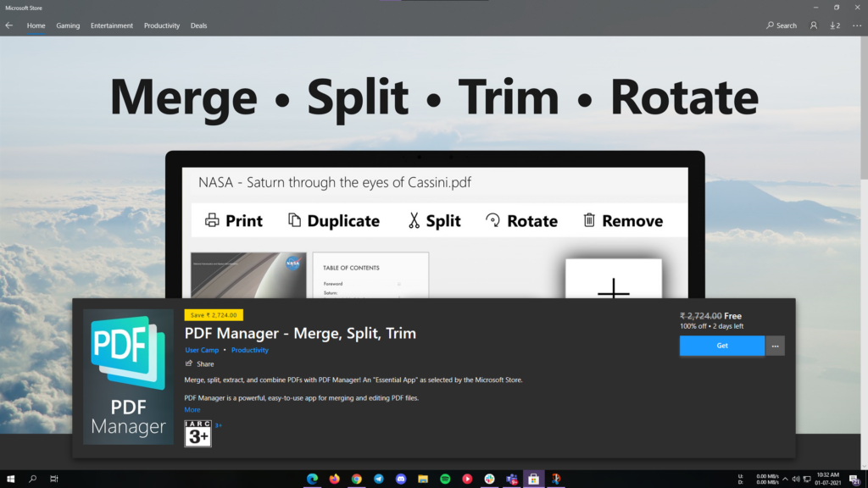Image resolution: width=868 pixels, height=488 pixels.
Task: Open the options menu beside the Get button
Action: click(774, 346)
